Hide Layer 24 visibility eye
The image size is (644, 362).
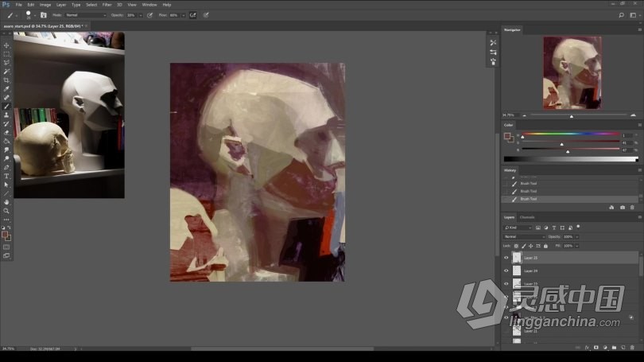coord(506,271)
